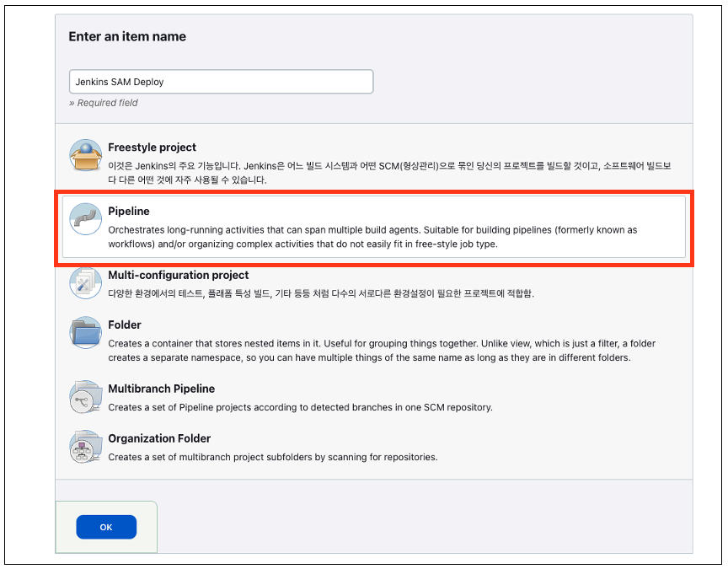
Task: Click the Folder item icon
Action: 85,333
